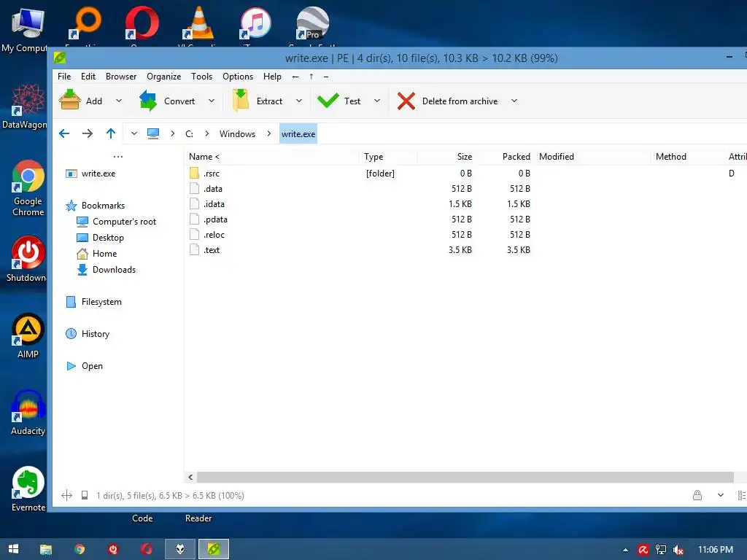Click the write.exe breadcrumb
This screenshot has width=747, height=560.
pos(298,134)
